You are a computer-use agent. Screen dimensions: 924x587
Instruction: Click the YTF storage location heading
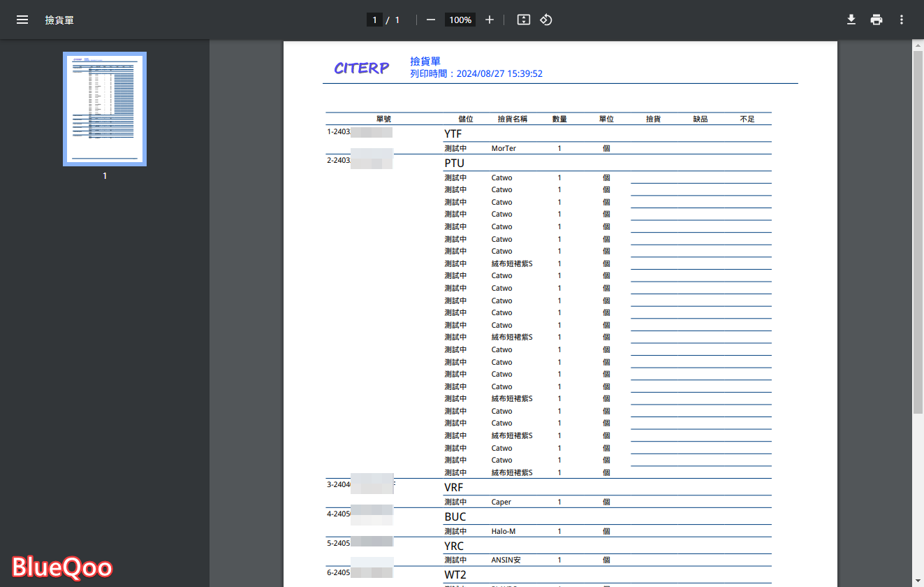point(453,133)
